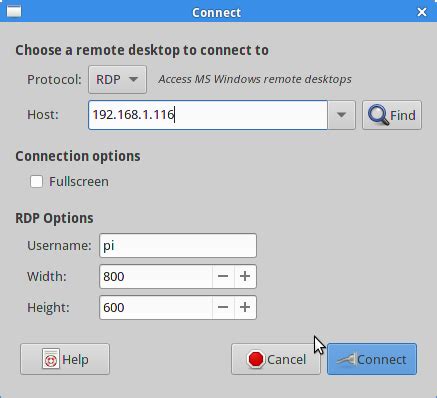Image resolution: width=437 pixels, height=398 pixels.
Task: Cancel the remote desktop connection
Action: [276, 359]
